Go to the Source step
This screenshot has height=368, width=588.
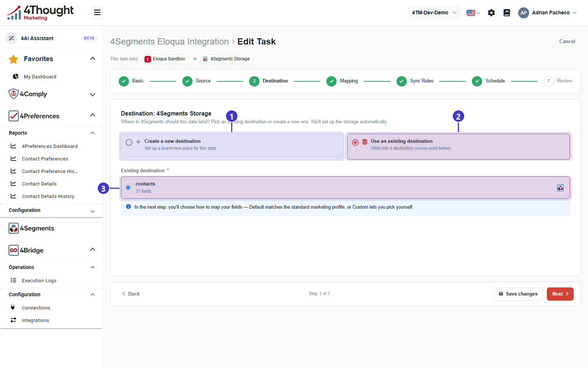196,81
